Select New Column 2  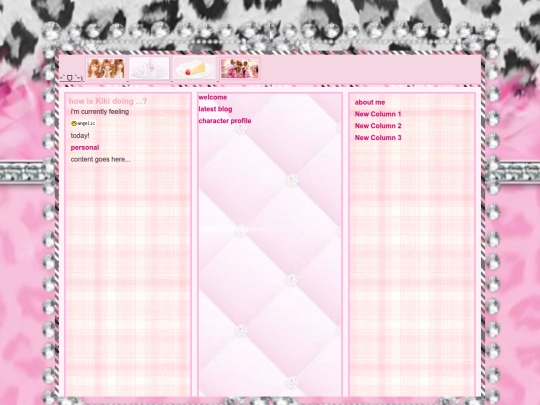(378, 126)
